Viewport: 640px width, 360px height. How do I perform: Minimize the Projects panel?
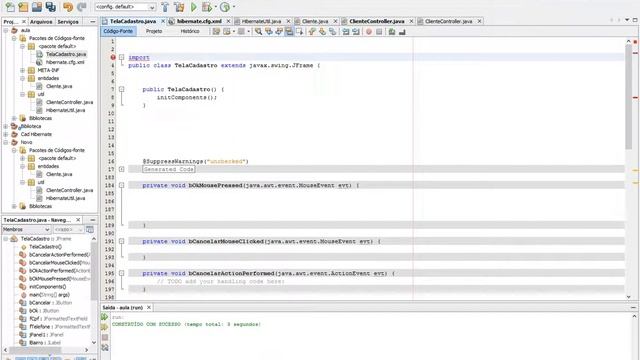pos(93,22)
